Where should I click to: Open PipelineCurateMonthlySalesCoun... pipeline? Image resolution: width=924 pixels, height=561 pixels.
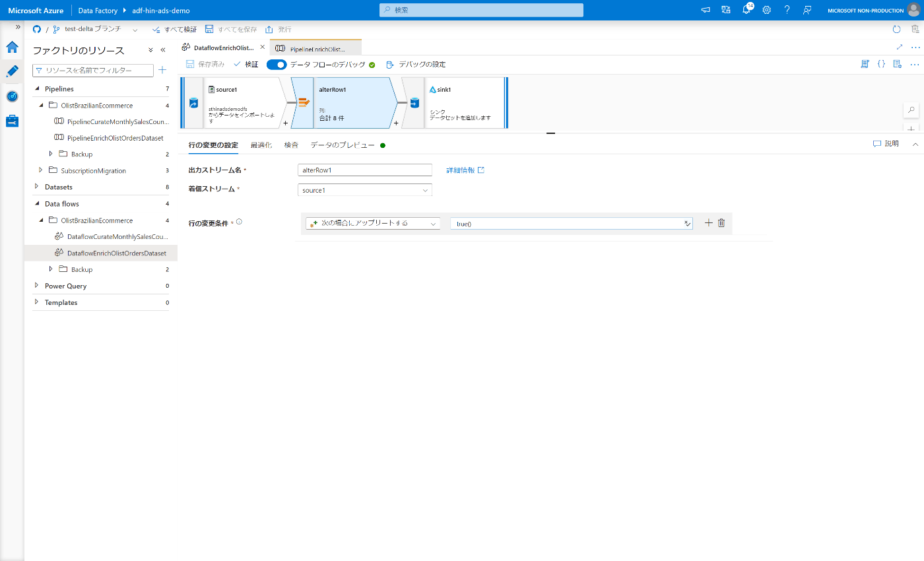click(x=112, y=121)
